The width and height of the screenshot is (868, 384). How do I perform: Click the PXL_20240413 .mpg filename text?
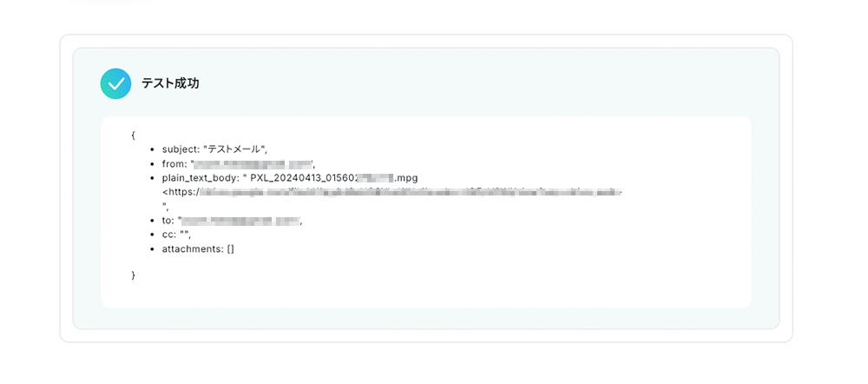point(334,178)
